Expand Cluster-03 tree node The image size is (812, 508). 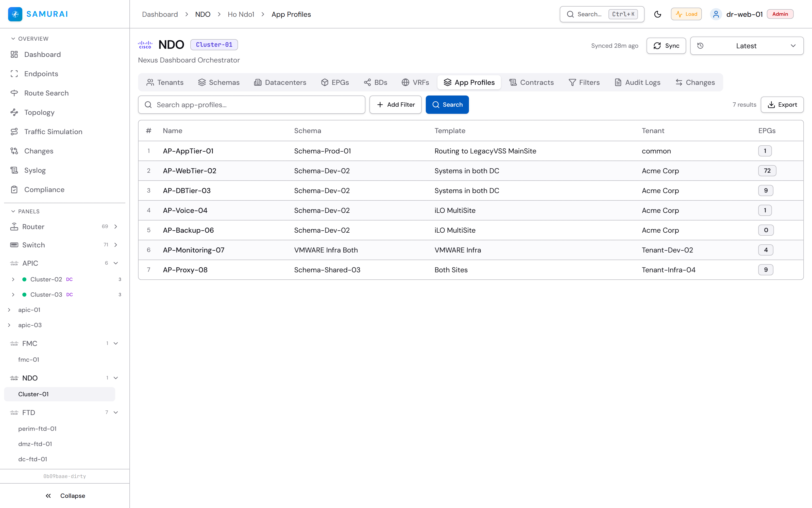click(13, 295)
